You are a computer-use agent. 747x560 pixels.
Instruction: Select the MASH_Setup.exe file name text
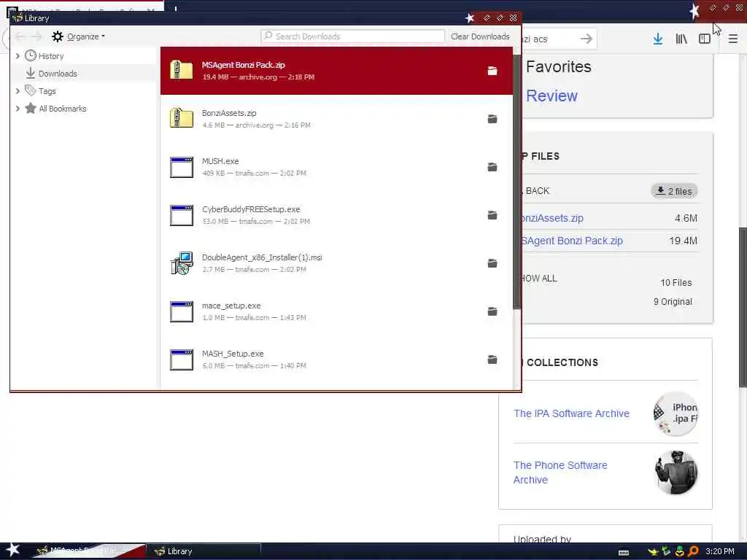pos(233,354)
